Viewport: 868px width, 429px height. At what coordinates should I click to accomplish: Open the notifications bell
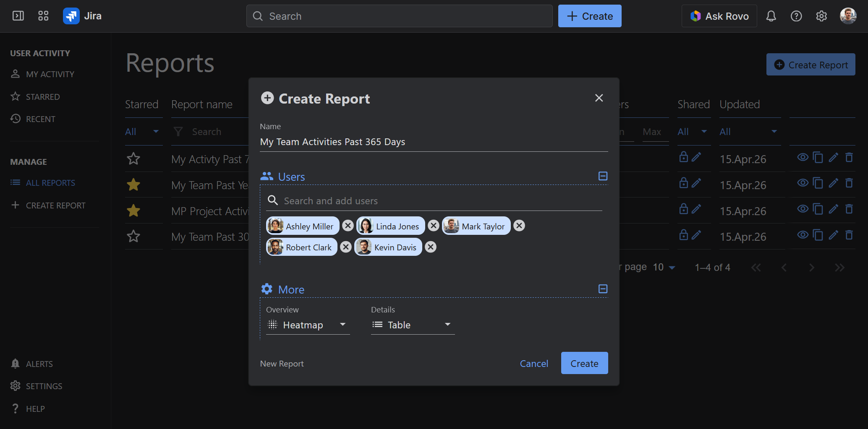pos(771,16)
